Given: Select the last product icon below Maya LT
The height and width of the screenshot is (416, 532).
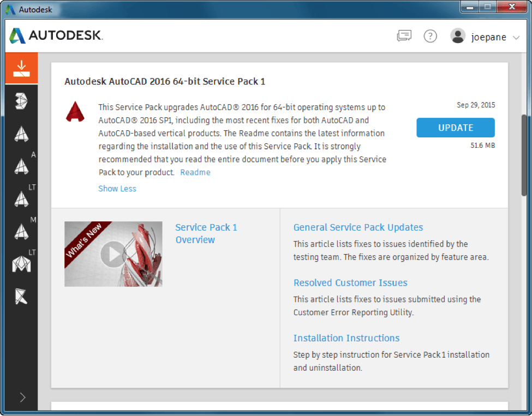Looking at the screenshot, I should tap(21, 296).
